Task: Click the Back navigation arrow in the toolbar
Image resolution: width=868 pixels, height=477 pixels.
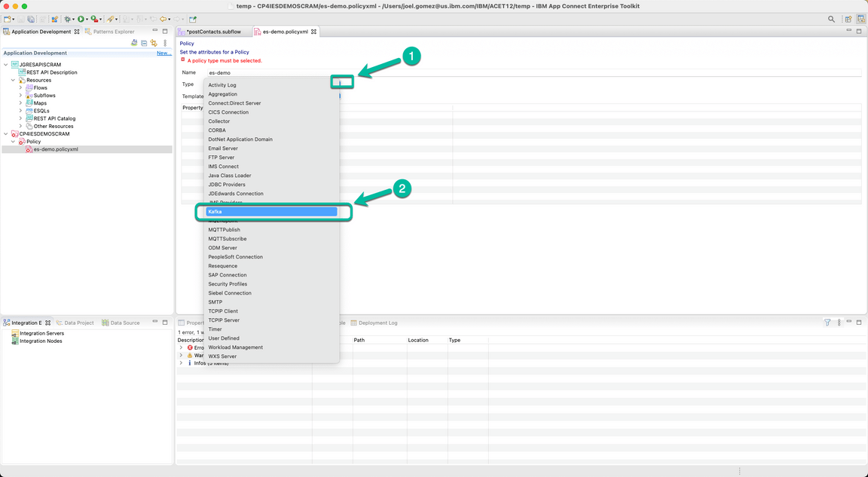Action: [x=164, y=20]
